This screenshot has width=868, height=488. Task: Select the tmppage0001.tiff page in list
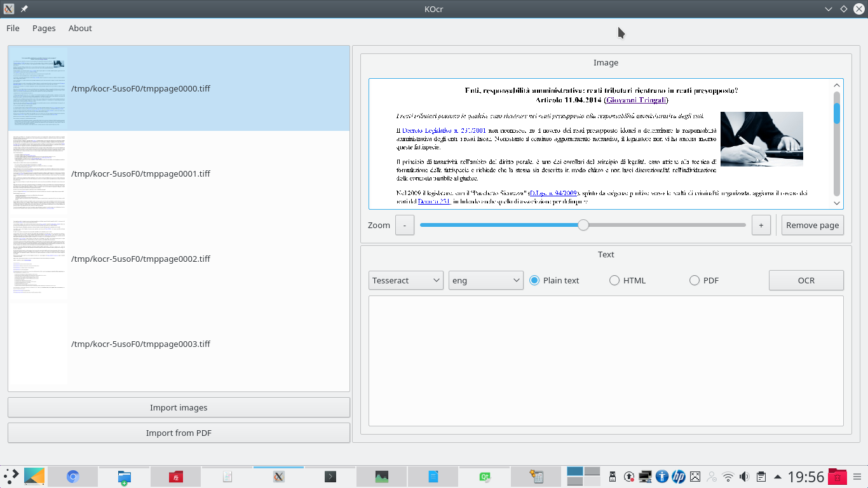click(x=179, y=173)
